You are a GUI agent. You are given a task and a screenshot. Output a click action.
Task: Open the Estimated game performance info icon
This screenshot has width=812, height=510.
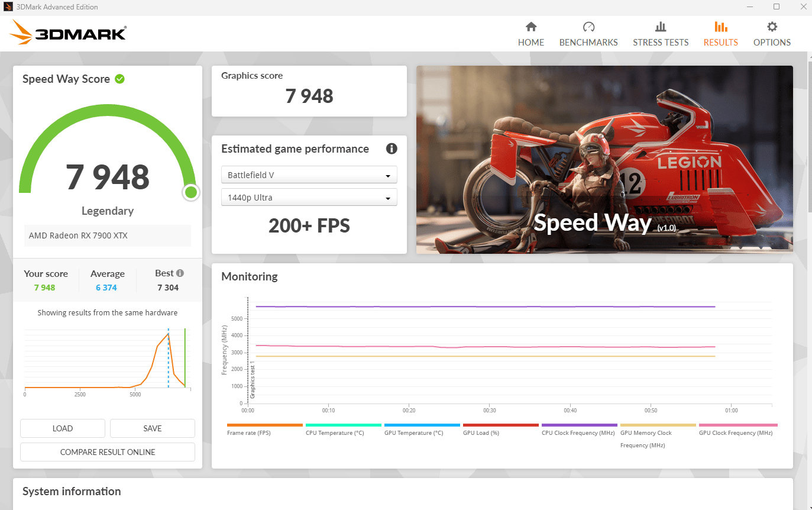click(x=392, y=149)
